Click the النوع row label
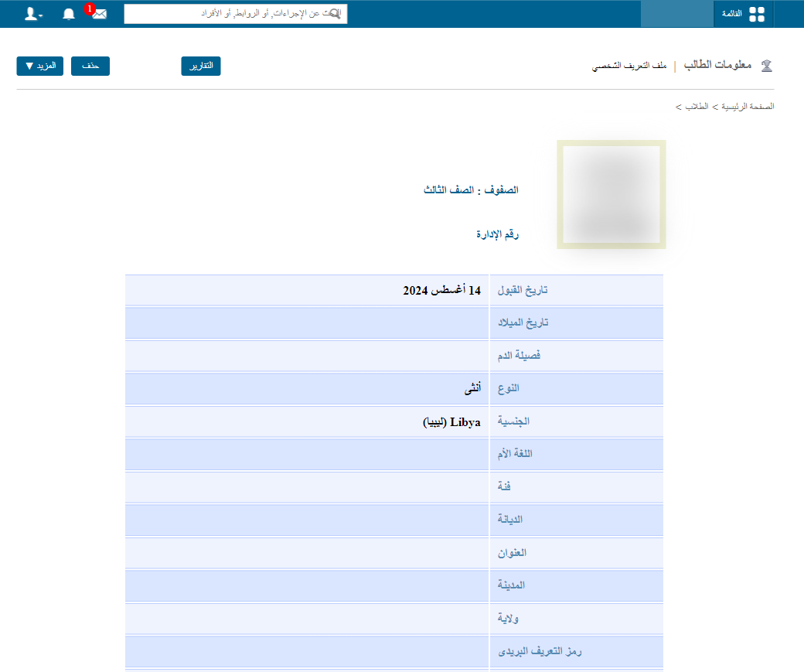 pyautogui.click(x=508, y=388)
